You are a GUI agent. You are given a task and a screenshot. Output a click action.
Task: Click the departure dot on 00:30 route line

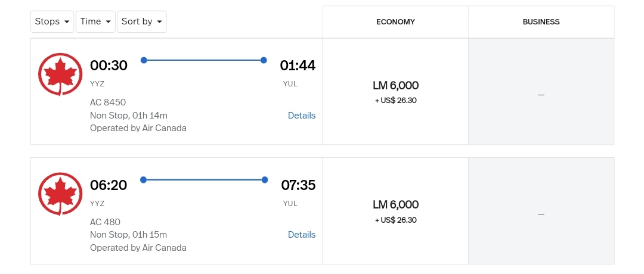point(144,60)
